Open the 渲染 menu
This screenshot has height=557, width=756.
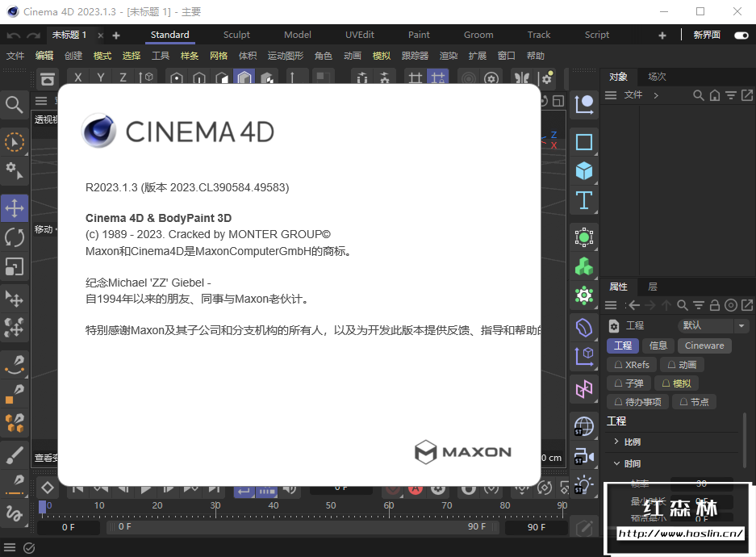click(x=449, y=56)
